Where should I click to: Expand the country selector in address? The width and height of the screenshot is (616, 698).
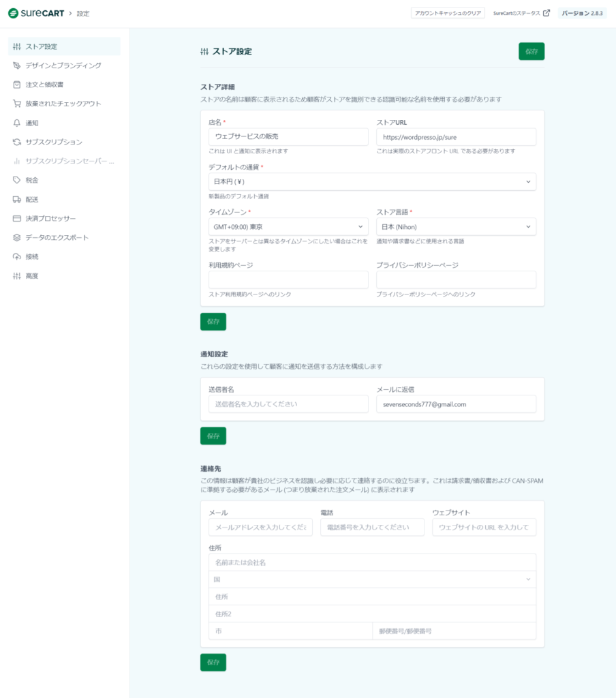coord(371,579)
